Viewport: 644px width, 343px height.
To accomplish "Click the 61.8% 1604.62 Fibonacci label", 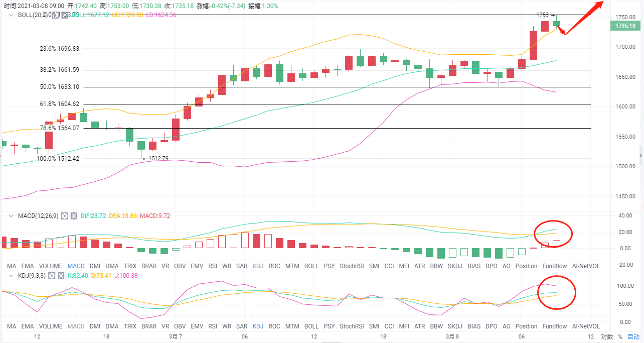I will pos(59,104).
